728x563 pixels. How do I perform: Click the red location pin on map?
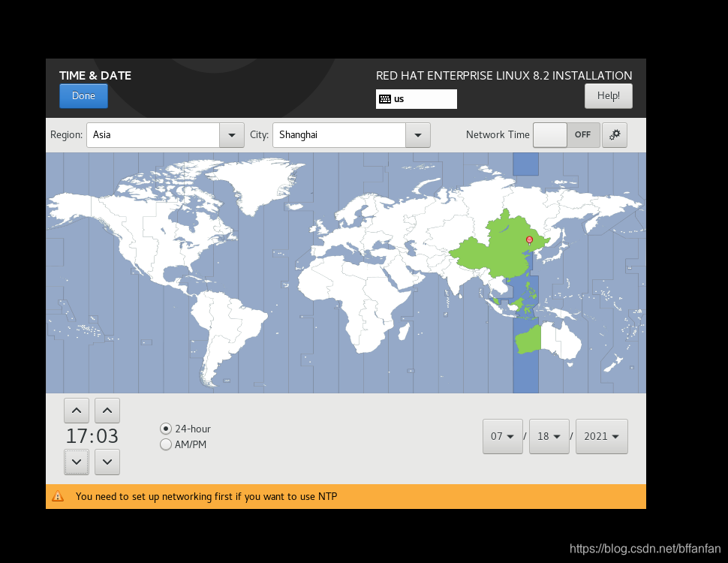coord(529,240)
